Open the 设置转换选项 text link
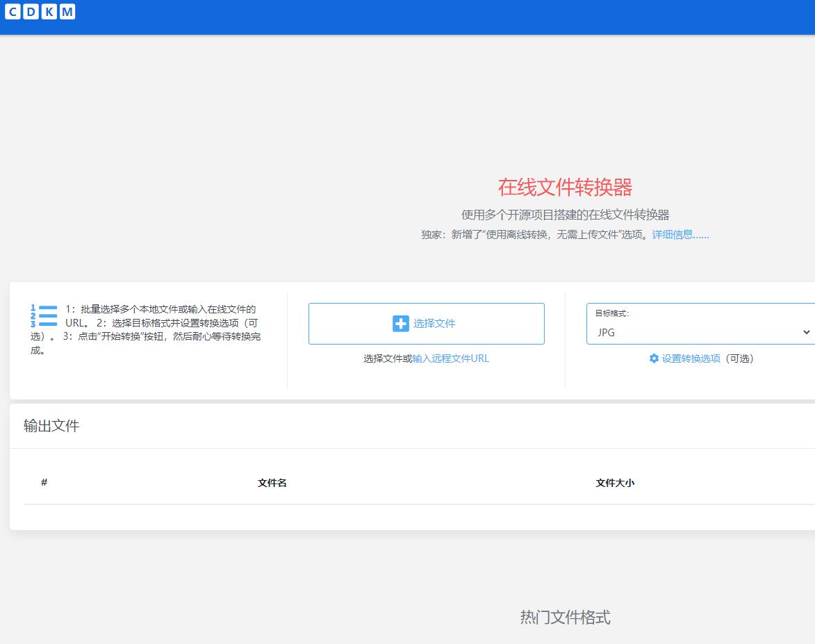This screenshot has height=644, width=815. point(691,358)
